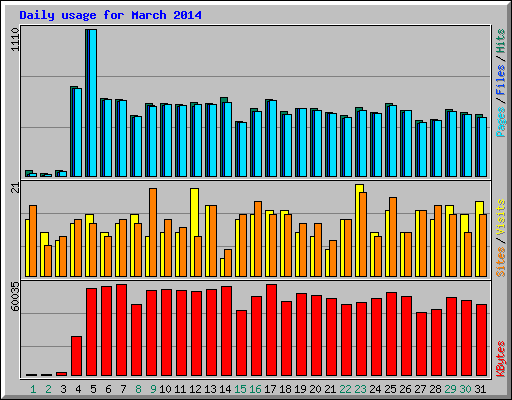
Task: Click the chart title 'Daily usage for March 2014'
Action: (110, 16)
